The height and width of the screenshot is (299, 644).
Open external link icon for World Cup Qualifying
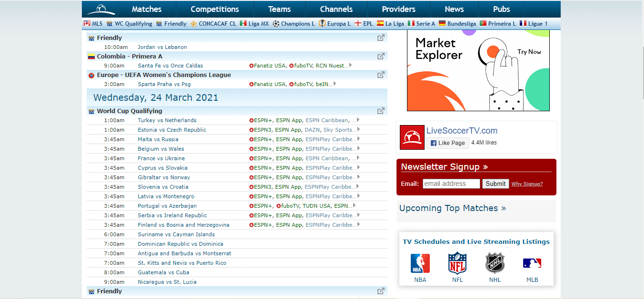point(381,111)
